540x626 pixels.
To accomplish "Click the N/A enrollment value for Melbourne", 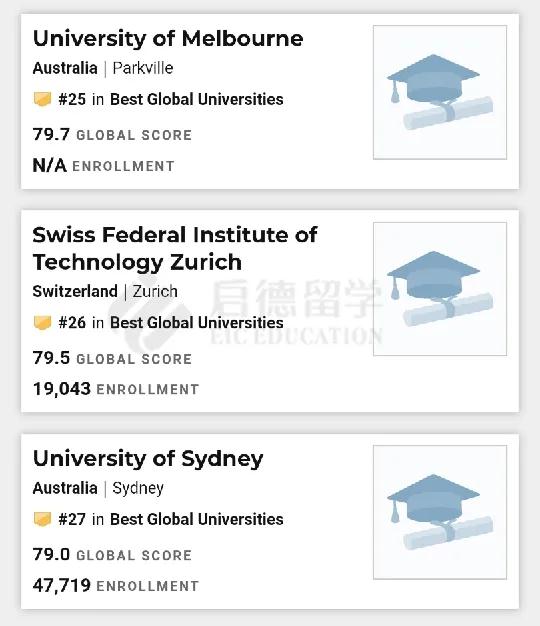I will click(49, 165).
